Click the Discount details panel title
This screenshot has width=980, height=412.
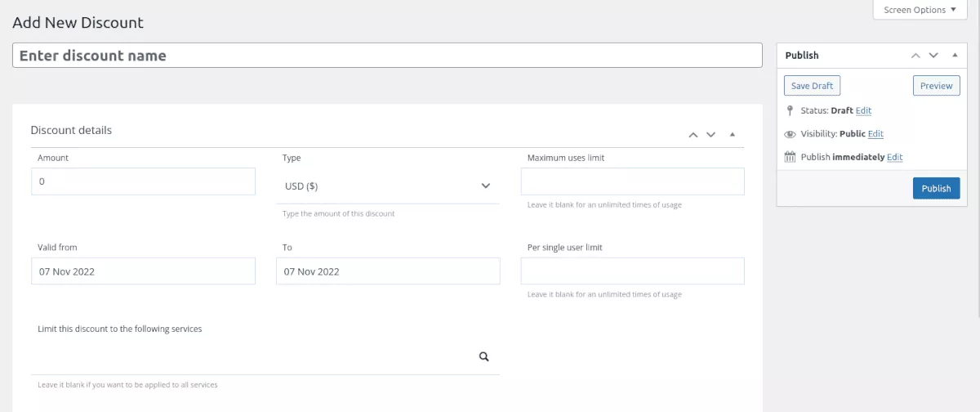[71, 130]
